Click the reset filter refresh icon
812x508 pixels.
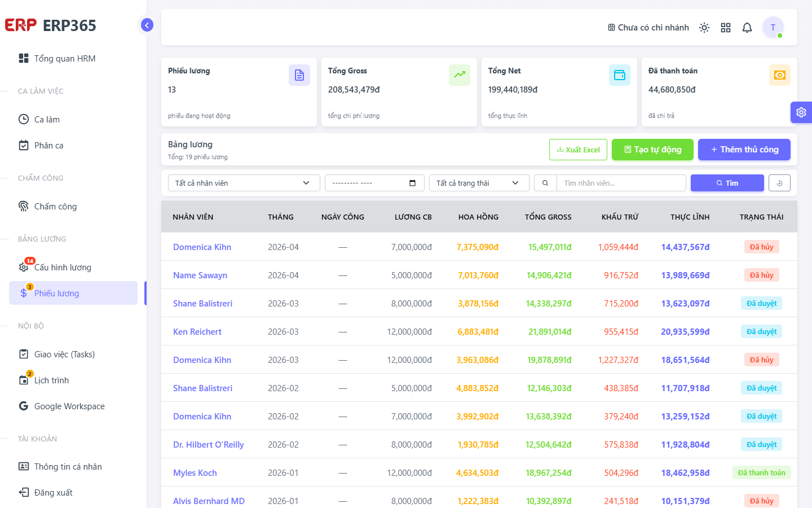(x=779, y=183)
